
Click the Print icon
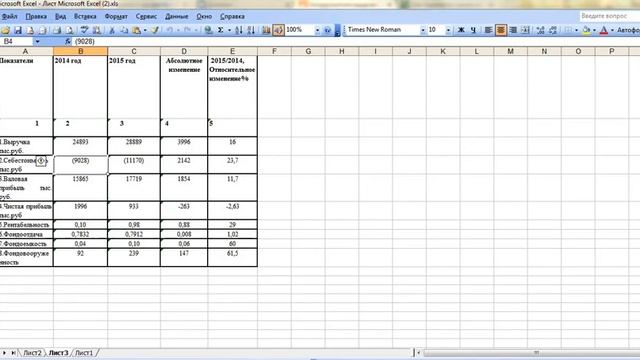(x=57, y=30)
